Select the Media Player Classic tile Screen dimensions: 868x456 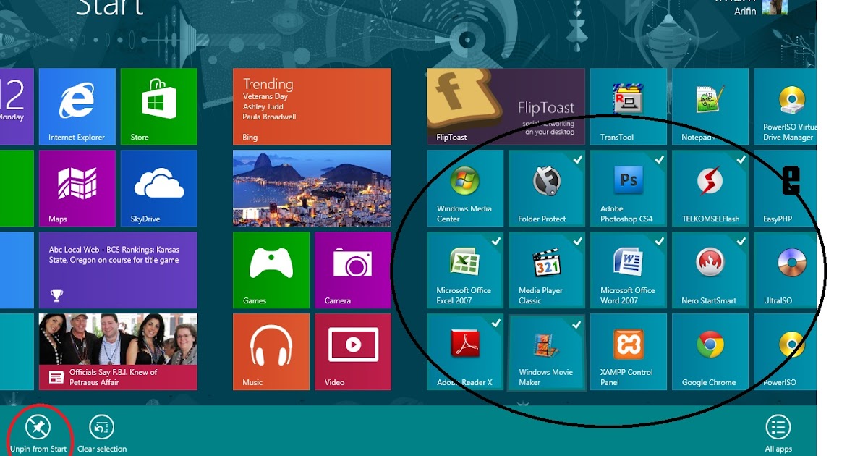547,270
